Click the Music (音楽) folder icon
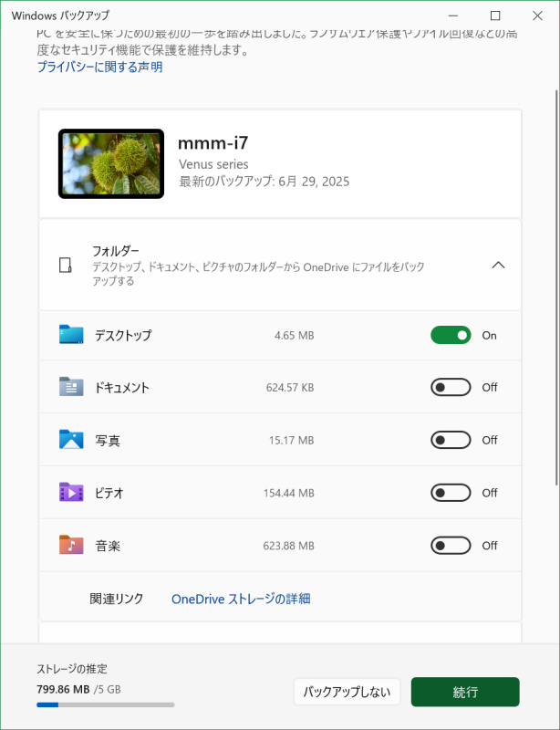The height and width of the screenshot is (730, 560). [x=71, y=545]
